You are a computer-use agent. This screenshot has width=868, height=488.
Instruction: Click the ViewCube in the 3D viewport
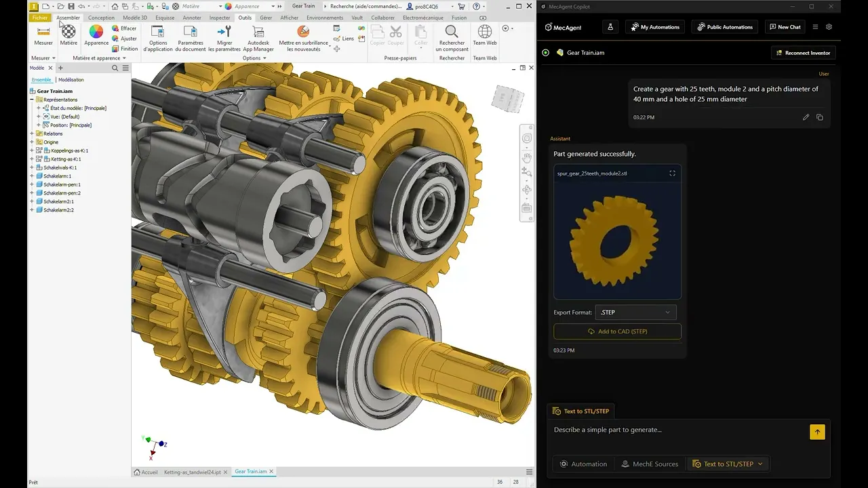click(508, 98)
